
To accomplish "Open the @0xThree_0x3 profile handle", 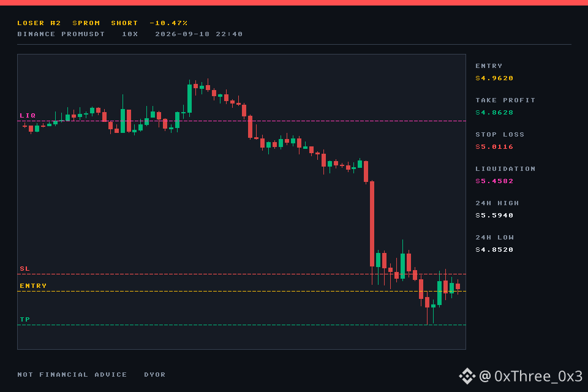I will [x=530, y=376].
